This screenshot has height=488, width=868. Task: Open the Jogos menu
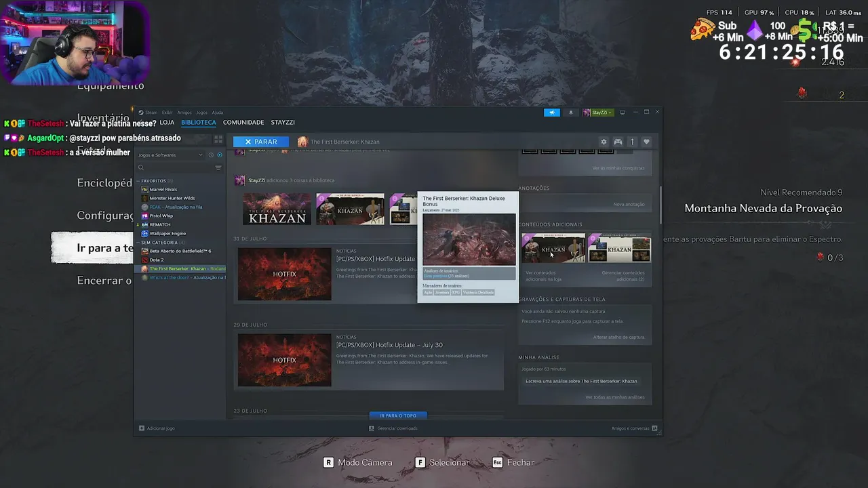pos(201,113)
